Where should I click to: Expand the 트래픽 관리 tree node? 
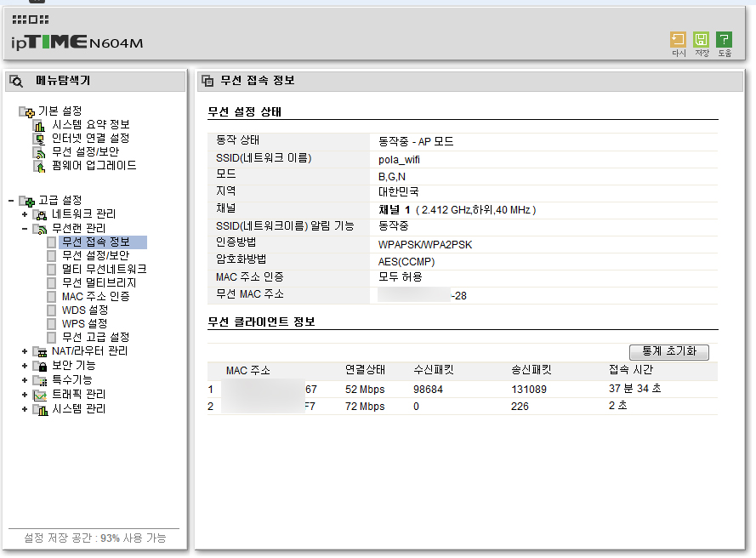point(25,395)
